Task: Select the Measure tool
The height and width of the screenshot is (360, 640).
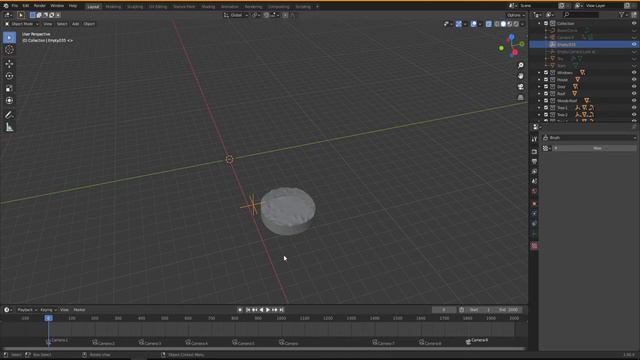Action: (x=9, y=128)
